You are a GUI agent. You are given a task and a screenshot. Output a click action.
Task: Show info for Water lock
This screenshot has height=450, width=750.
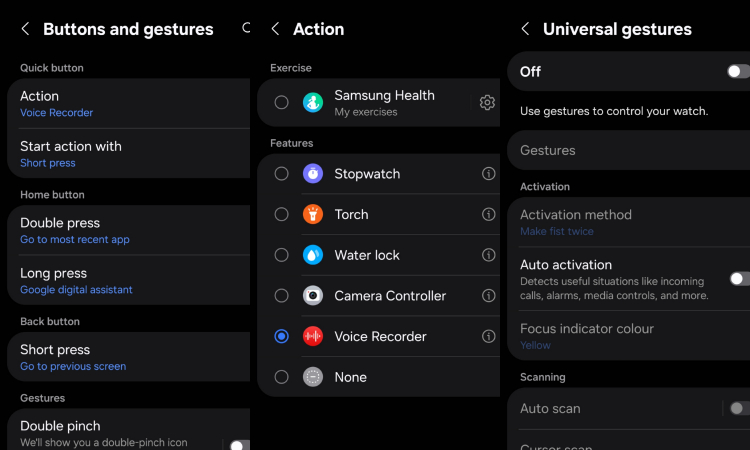coord(488,255)
